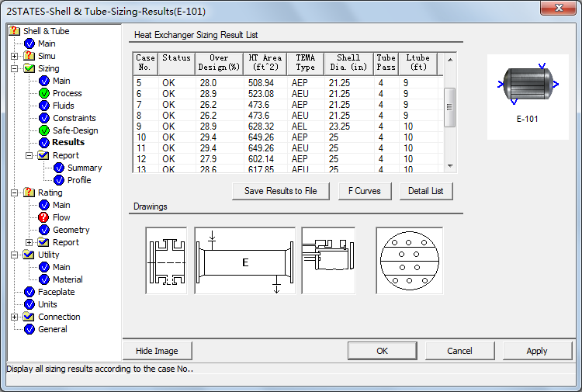This screenshot has width=582, height=392.
Task: Click the check icon beside Profile
Action: (x=59, y=180)
